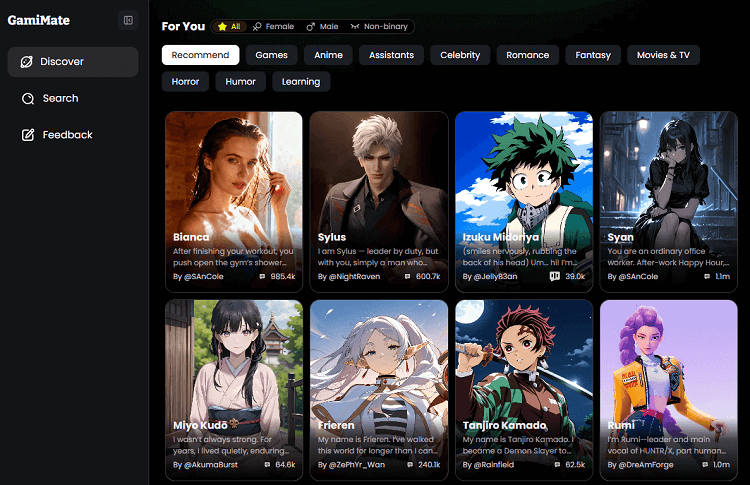Click the GamiMate logo
The image size is (750, 485).
tap(39, 20)
